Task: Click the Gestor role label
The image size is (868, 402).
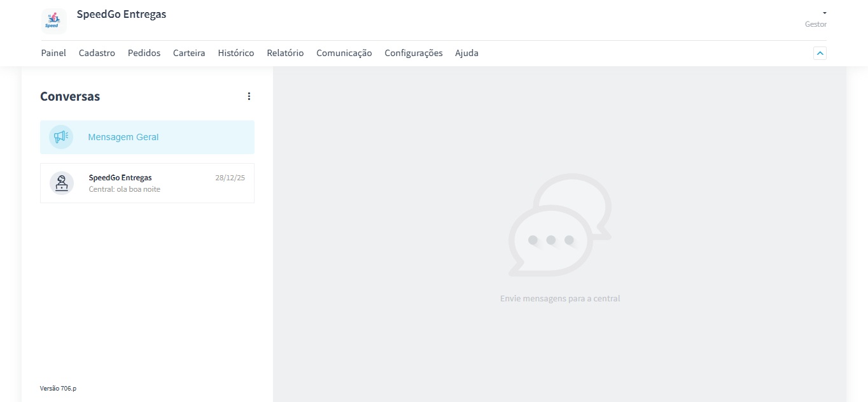Action: 815,24
